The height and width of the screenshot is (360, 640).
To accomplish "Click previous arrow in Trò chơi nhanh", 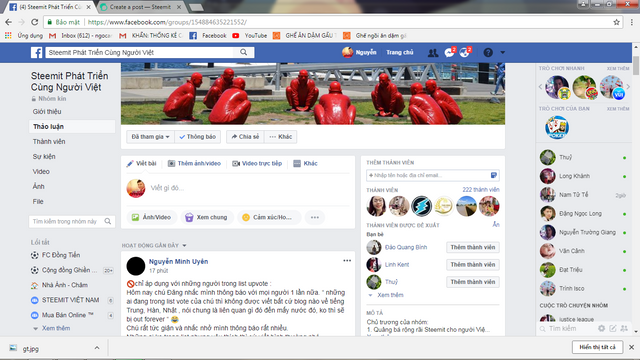I will (541, 87).
